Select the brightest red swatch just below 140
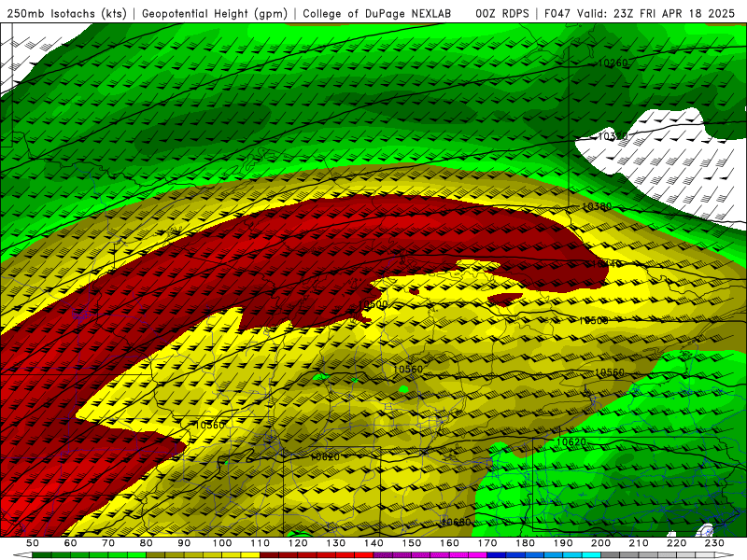 [364, 555]
